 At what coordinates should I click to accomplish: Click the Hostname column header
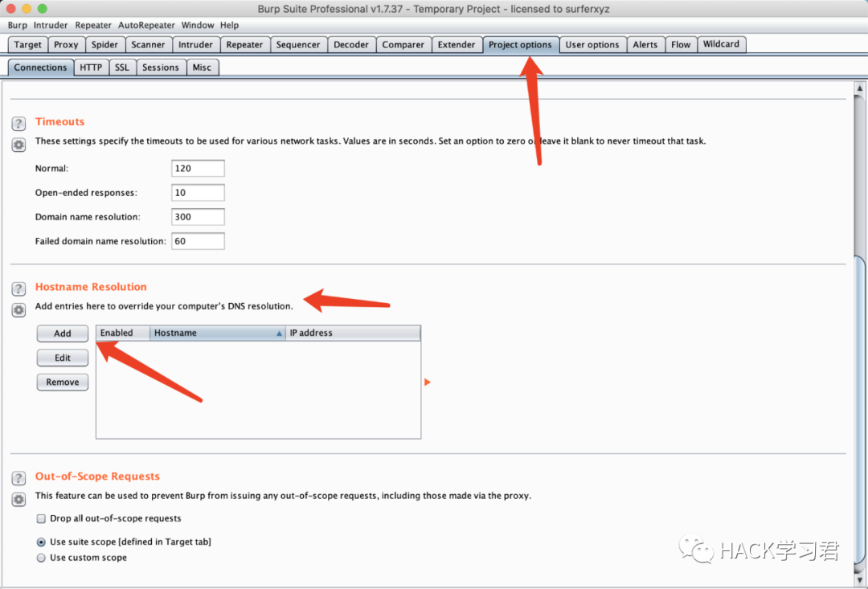point(218,333)
